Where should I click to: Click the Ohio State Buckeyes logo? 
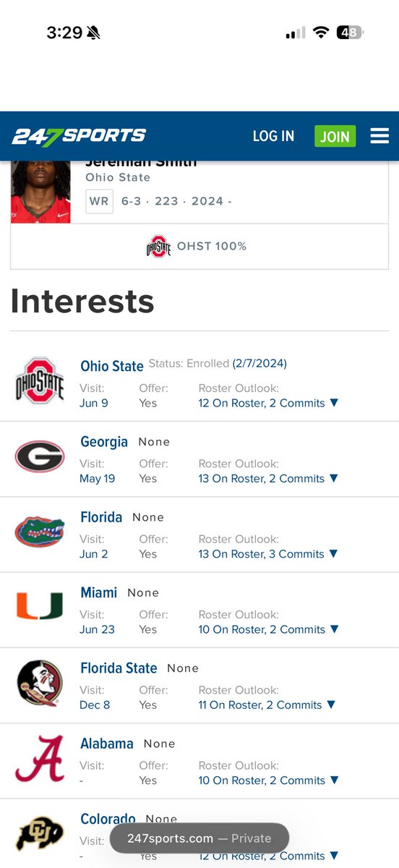pyautogui.click(x=40, y=380)
